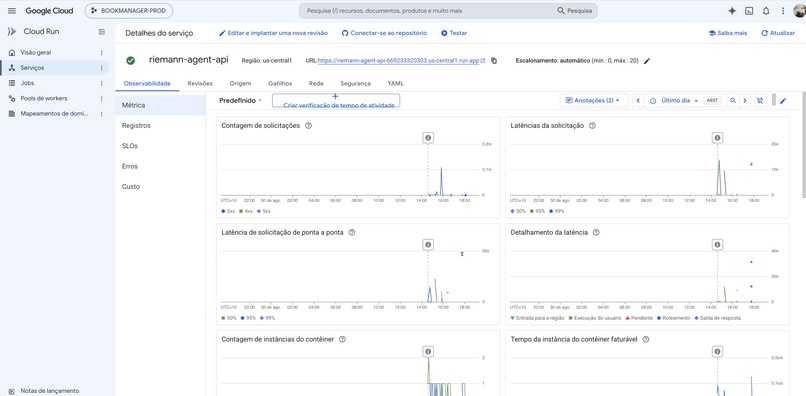806x396 pixels.
Task: Go to previous time range arrow
Action: (x=638, y=101)
